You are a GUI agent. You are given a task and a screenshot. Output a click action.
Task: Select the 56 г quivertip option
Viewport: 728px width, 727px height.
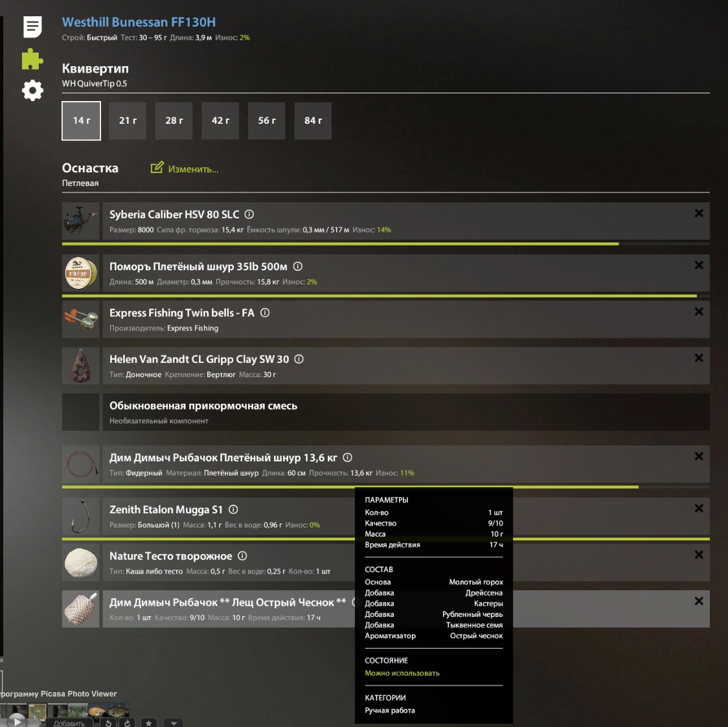pyautogui.click(x=266, y=121)
